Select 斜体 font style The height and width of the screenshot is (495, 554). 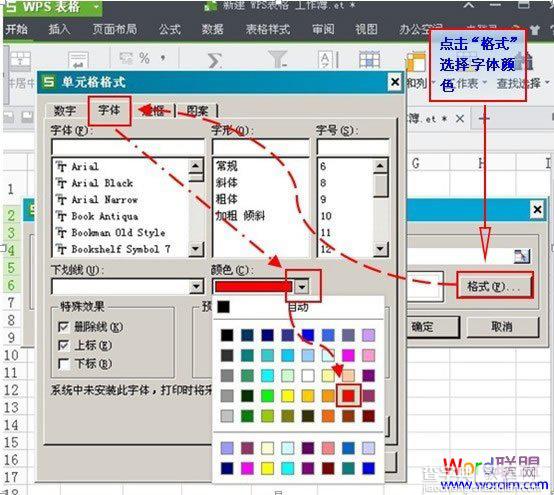pyautogui.click(x=226, y=183)
